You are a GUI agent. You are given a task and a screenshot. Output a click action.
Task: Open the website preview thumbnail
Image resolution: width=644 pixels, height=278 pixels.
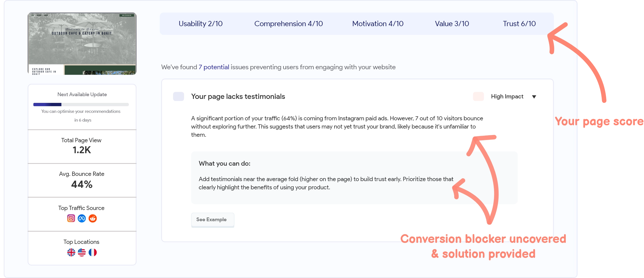pyautogui.click(x=82, y=43)
